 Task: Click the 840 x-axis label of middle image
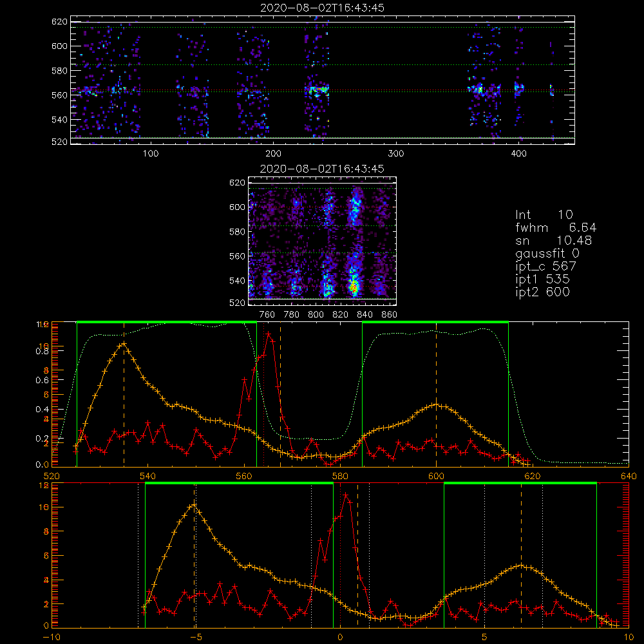coord(365,315)
